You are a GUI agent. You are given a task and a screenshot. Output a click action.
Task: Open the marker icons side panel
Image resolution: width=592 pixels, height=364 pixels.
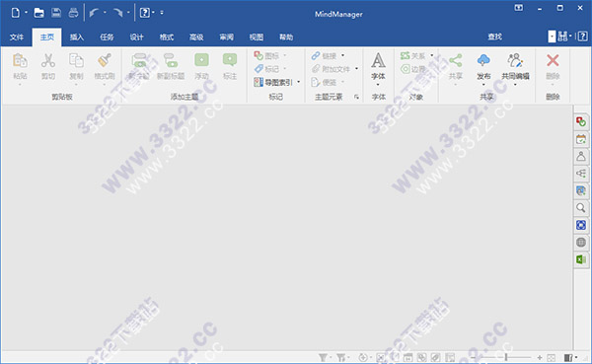(581, 121)
